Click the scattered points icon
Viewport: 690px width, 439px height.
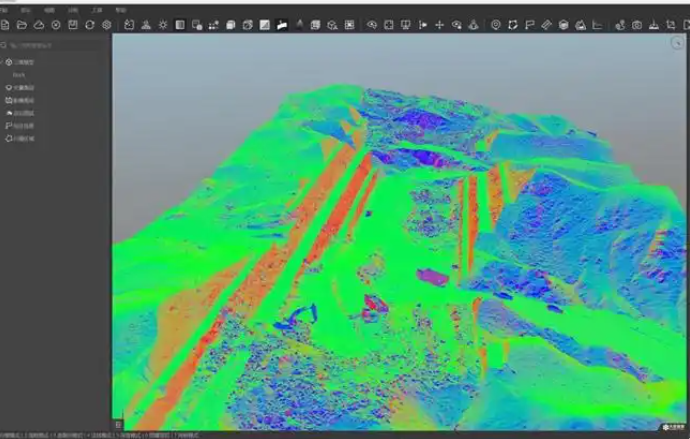[214, 25]
